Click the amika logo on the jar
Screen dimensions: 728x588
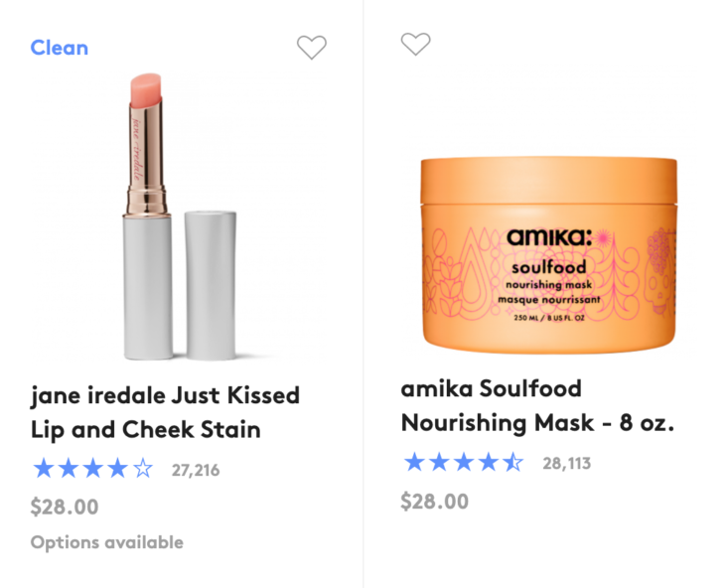point(550,237)
